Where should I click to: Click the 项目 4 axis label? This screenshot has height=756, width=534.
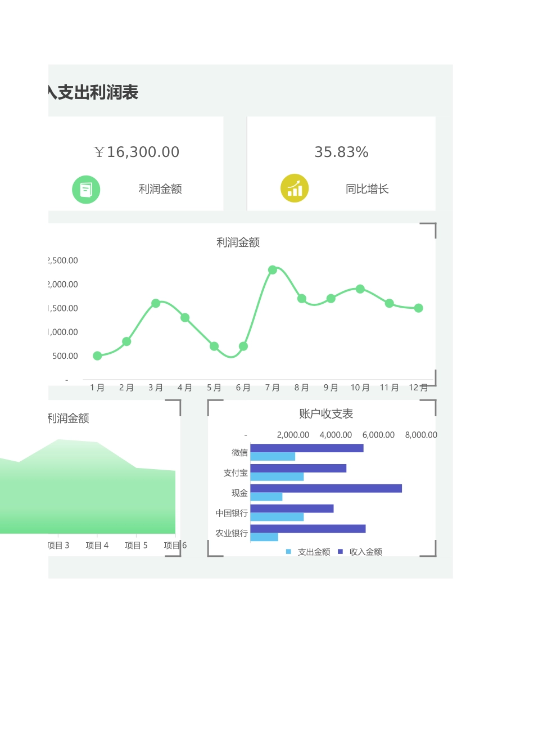click(x=97, y=545)
